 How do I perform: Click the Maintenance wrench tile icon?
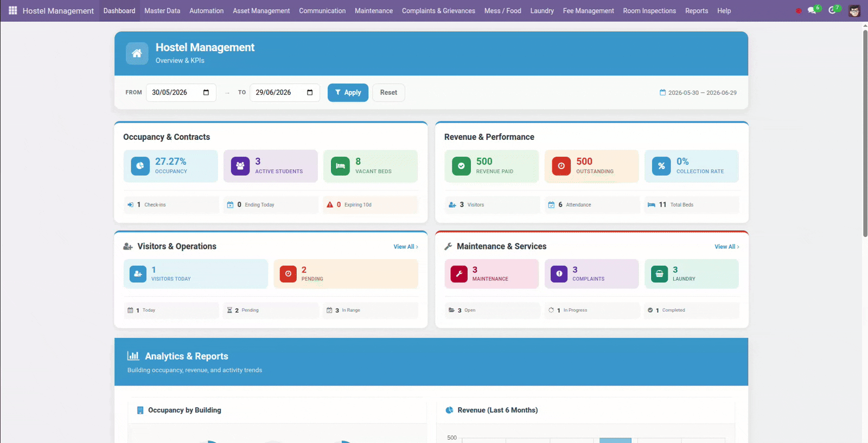(x=459, y=274)
